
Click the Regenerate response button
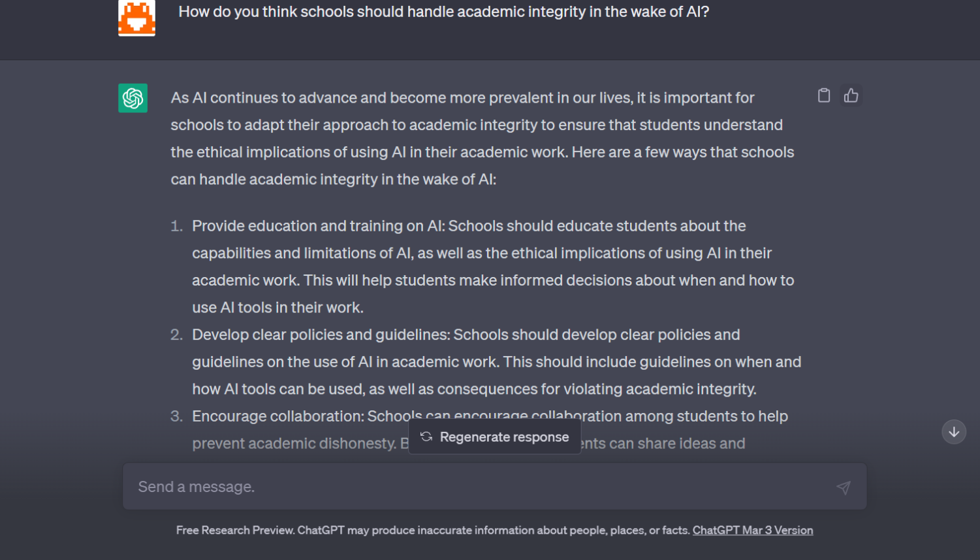(x=495, y=437)
